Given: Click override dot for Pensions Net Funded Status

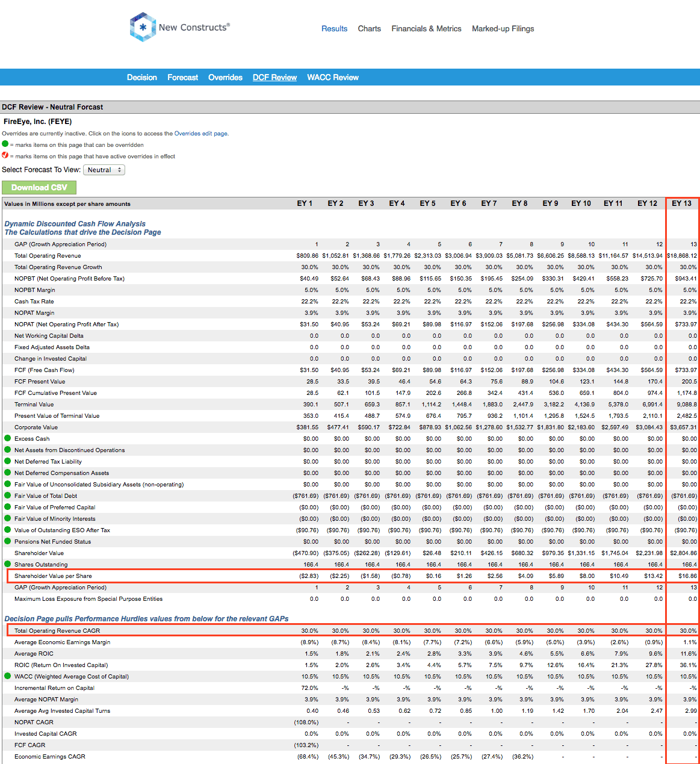Looking at the screenshot, I should (8, 541).
